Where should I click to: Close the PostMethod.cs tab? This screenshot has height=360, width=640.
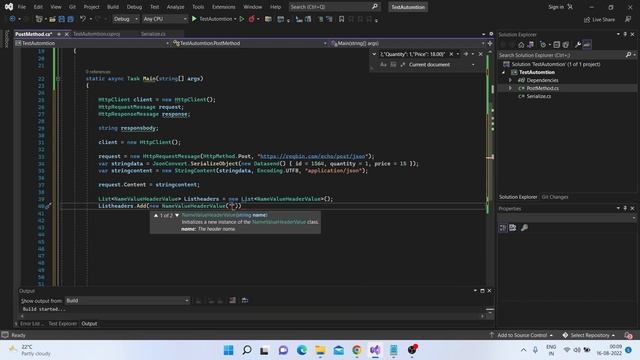click(x=67, y=34)
